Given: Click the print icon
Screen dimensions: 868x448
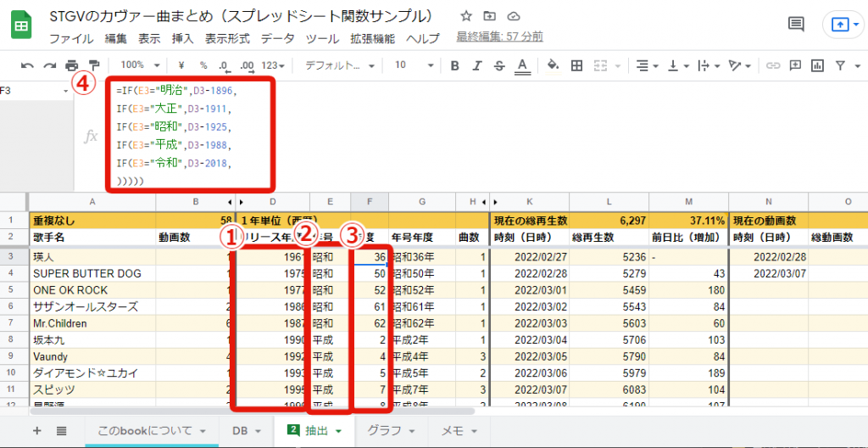Looking at the screenshot, I should pos(72,65).
